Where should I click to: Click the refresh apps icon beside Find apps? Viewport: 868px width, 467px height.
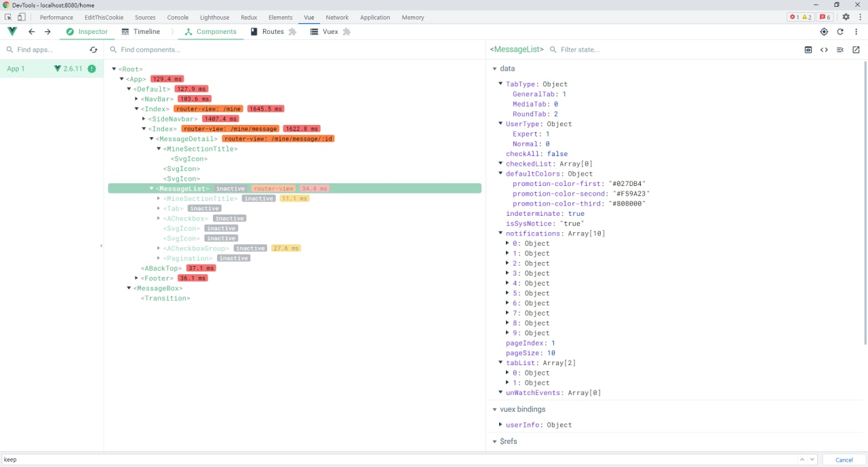coord(94,50)
